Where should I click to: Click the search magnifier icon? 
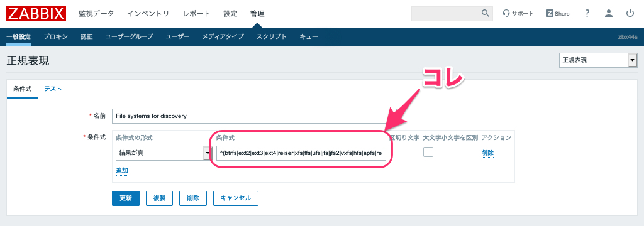[x=486, y=13]
